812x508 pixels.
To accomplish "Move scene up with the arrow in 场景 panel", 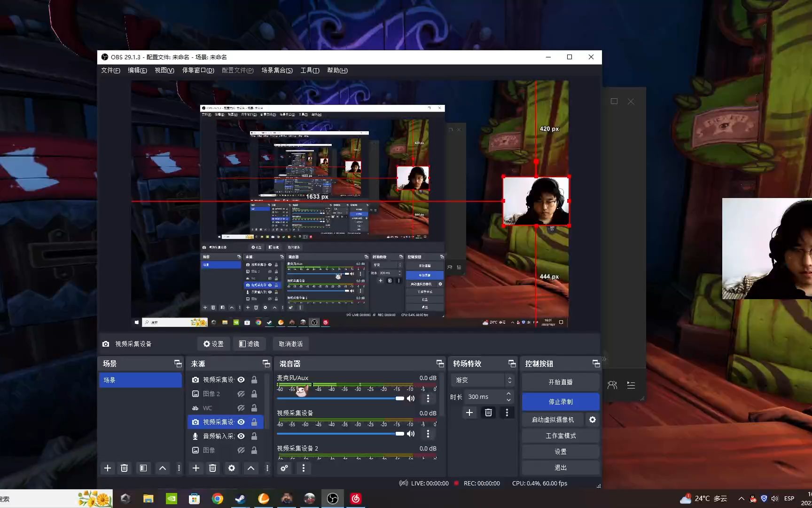I will (163, 468).
